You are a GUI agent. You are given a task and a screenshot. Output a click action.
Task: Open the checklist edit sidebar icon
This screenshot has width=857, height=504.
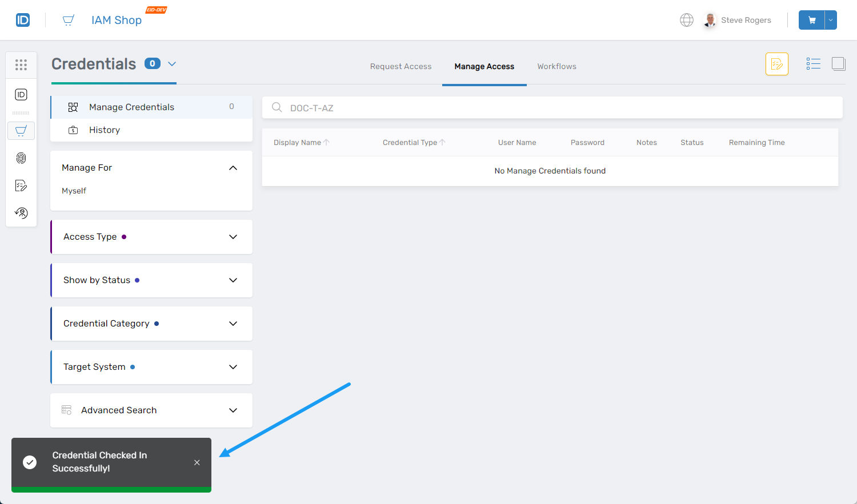pos(21,186)
